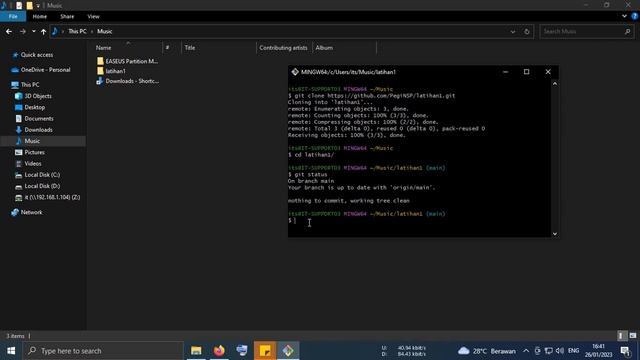The height and width of the screenshot is (360, 640).
Task: Go up one folder level
Action: 43,31
